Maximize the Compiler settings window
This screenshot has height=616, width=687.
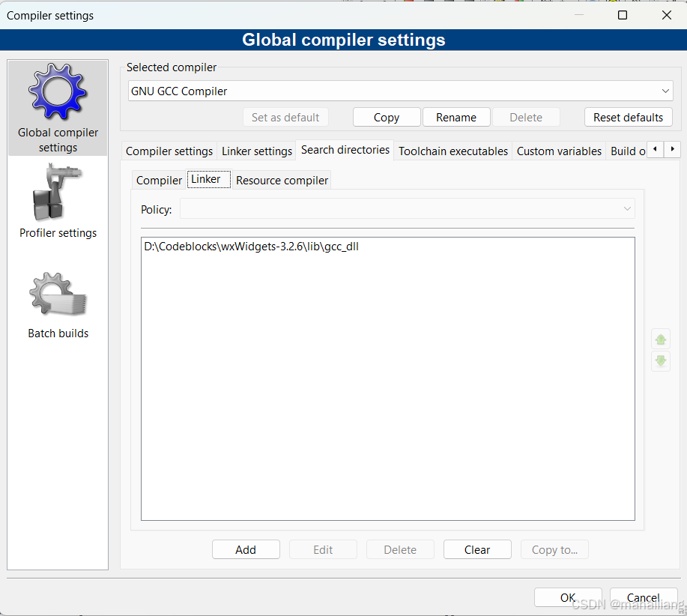coord(622,15)
